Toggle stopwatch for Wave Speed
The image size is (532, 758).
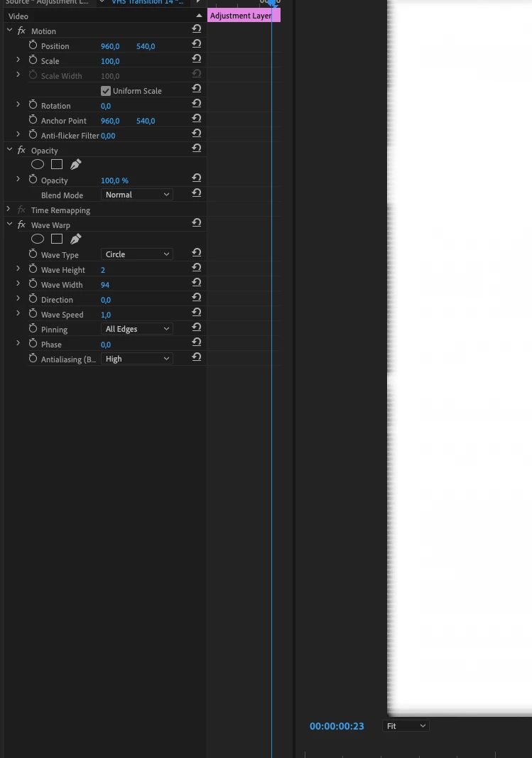pyautogui.click(x=33, y=314)
